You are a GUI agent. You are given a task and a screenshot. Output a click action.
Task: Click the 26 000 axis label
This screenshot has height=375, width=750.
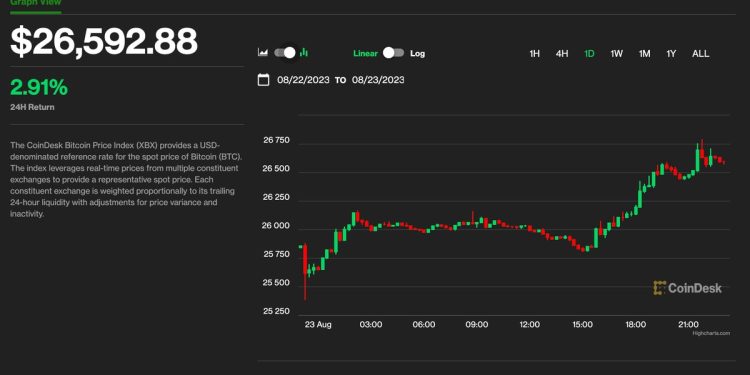click(276, 226)
